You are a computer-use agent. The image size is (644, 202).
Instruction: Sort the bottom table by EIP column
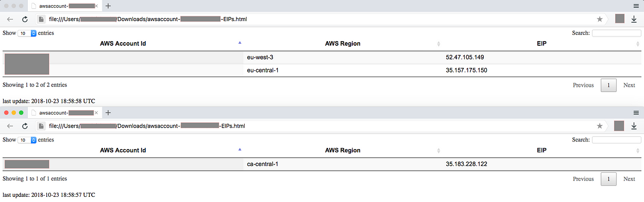541,151
